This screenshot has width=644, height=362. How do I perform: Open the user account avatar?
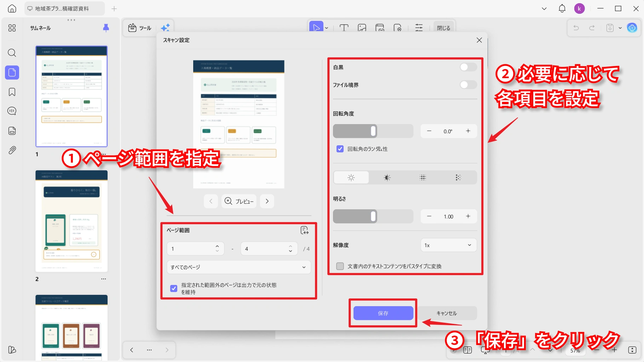coord(579,8)
